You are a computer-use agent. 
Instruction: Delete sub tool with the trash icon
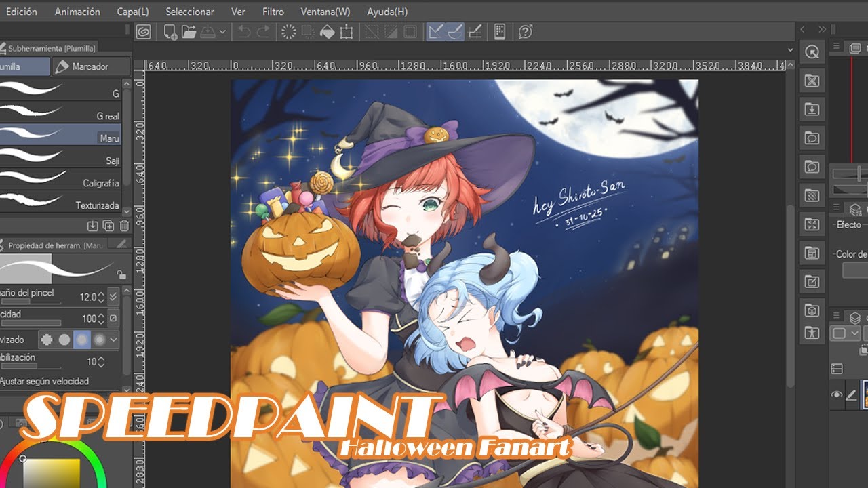point(124,226)
